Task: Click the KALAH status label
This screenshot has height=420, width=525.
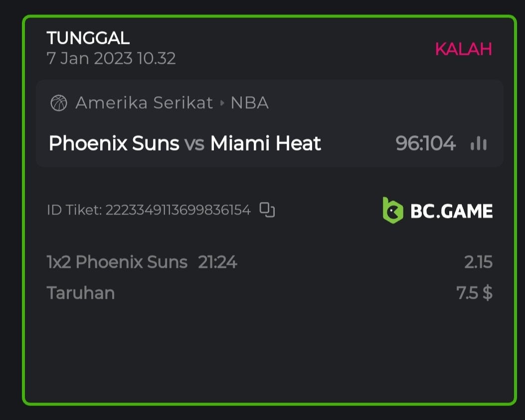Action: (463, 49)
